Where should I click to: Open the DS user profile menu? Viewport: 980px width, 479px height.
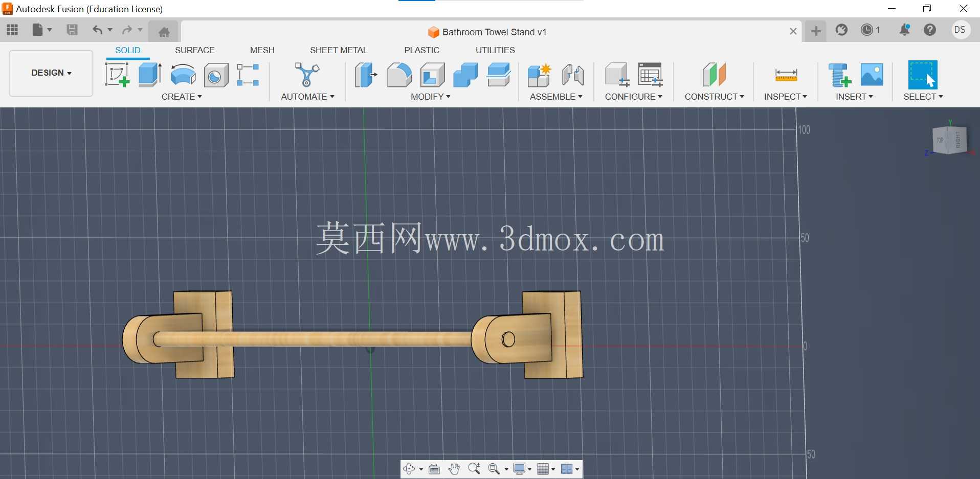(960, 30)
